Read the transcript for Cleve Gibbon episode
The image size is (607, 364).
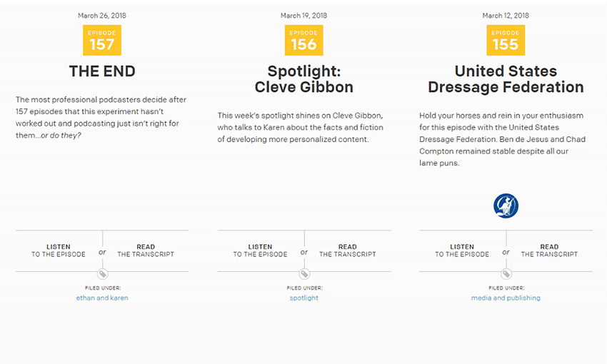pos(347,251)
